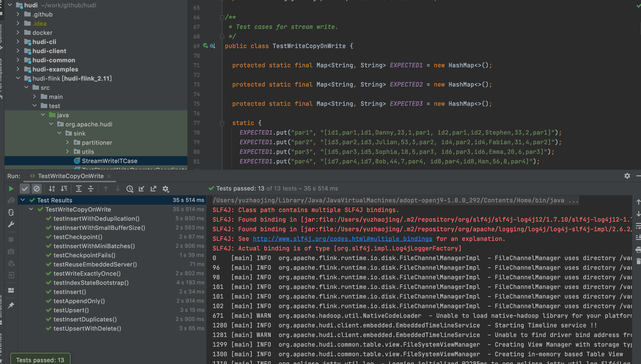Collapse the TestWriteCopyOnWrite results node
The width and height of the screenshot is (641, 364).
(31, 209)
